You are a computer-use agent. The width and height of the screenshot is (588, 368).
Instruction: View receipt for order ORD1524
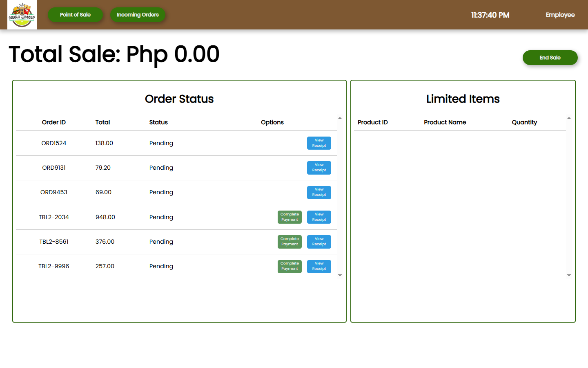tap(319, 143)
